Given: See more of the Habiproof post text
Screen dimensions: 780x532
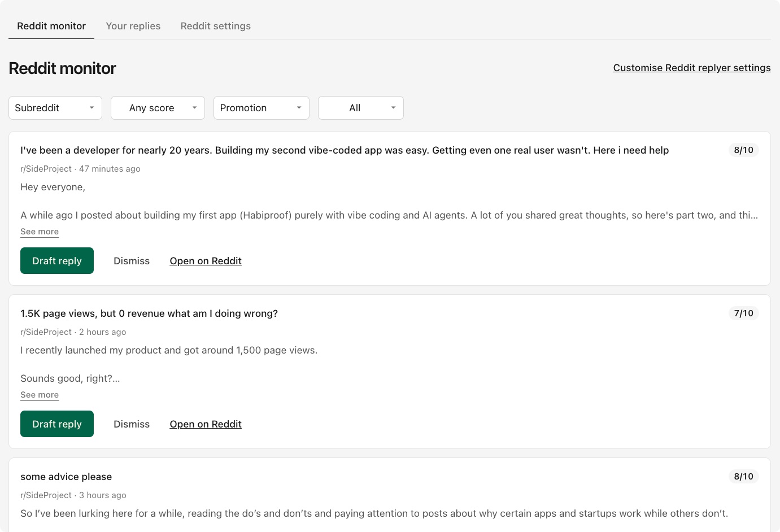Looking at the screenshot, I should (40, 232).
